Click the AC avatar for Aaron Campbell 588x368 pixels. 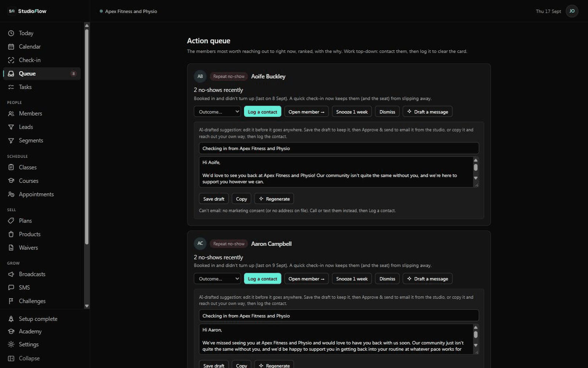[200, 244]
